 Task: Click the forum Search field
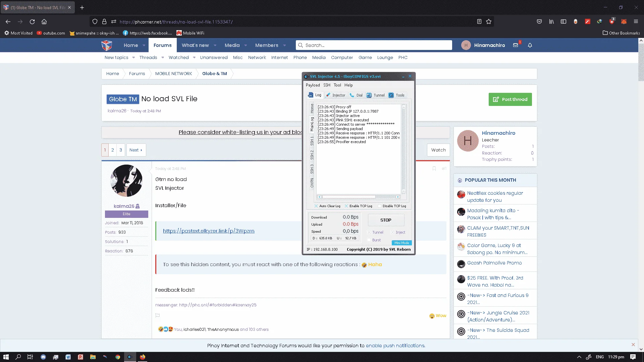click(x=374, y=45)
